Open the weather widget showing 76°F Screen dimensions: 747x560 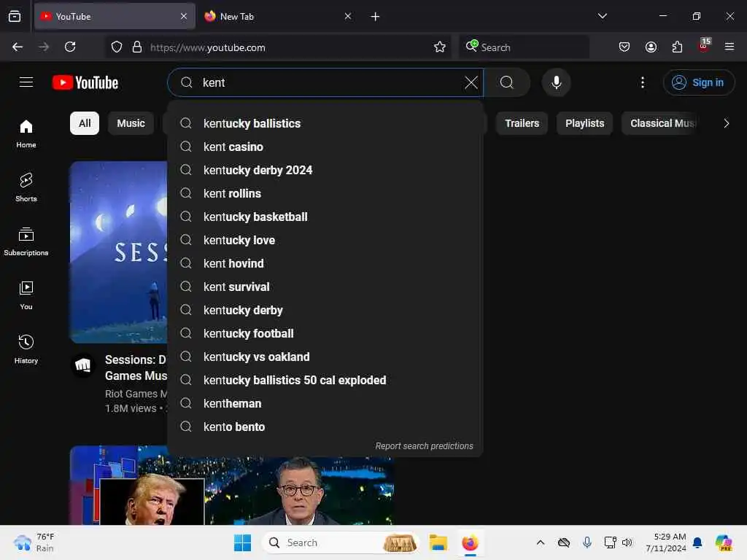(x=34, y=542)
